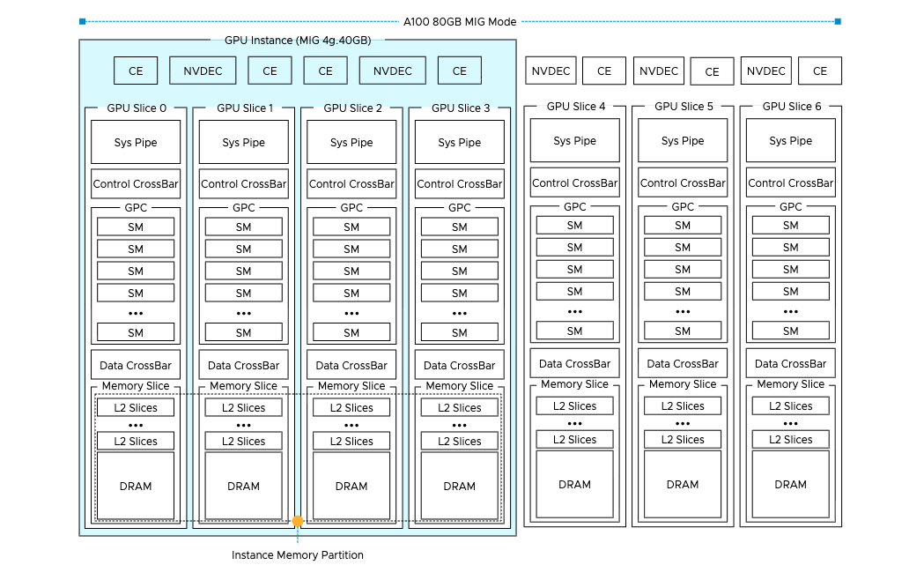
Task: Select the GPU Slice 3 heading
Action: [460, 108]
